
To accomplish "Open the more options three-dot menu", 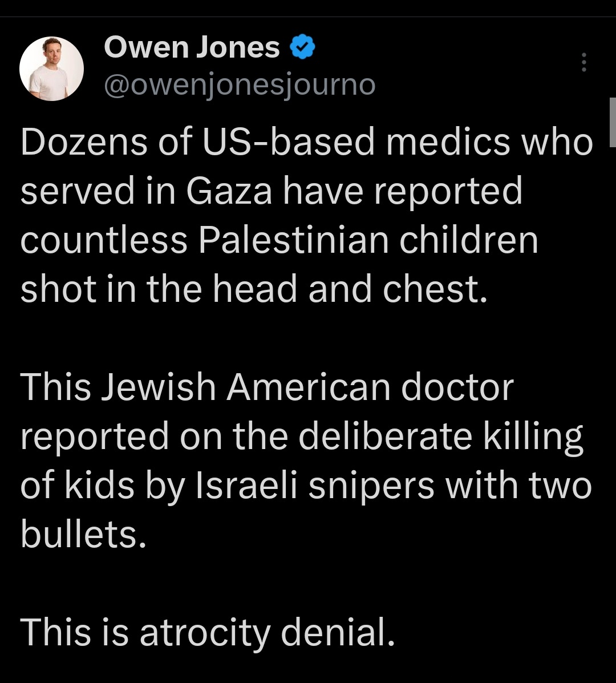I will [584, 62].
